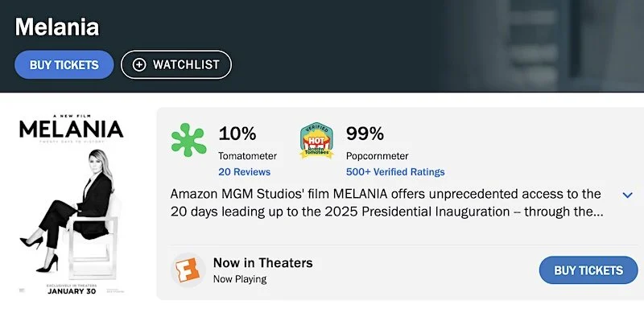
Task: Open the 500+ Verified Ratings link
Action: coord(394,171)
